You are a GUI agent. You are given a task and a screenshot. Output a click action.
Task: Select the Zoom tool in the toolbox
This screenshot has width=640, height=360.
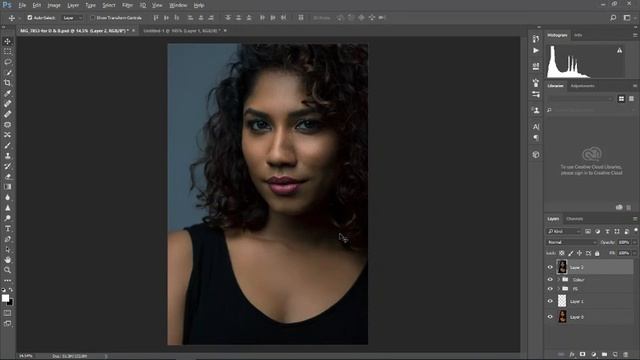(7, 270)
